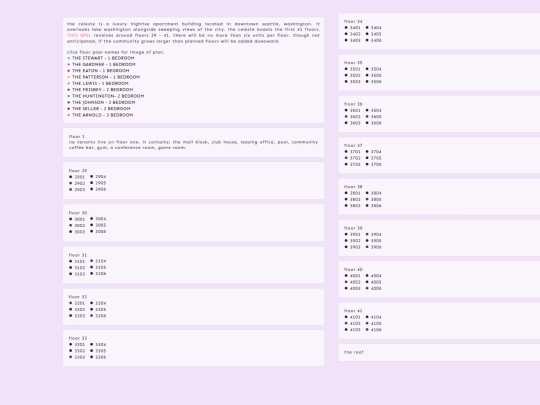Viewport: 540px width, 405px height.
Task: Select unit 3705 on floor 37
Action: (x=376, y=158)
